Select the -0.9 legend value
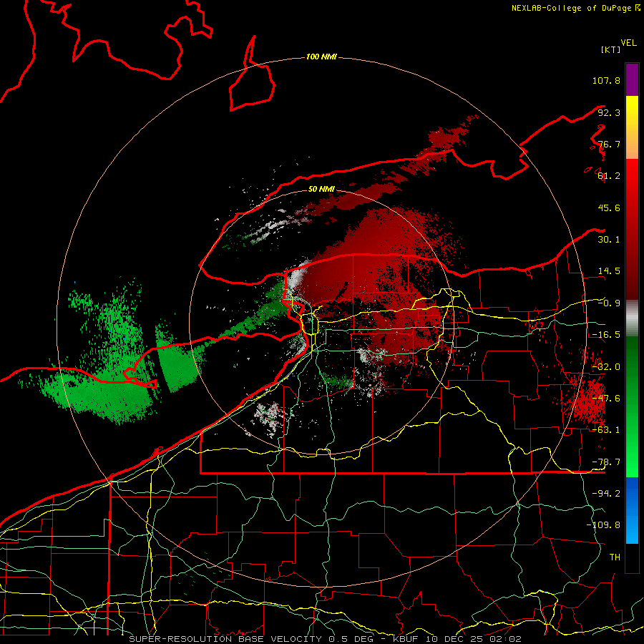The height and width of the screenshot is (644, 644). tap(609, 303)
